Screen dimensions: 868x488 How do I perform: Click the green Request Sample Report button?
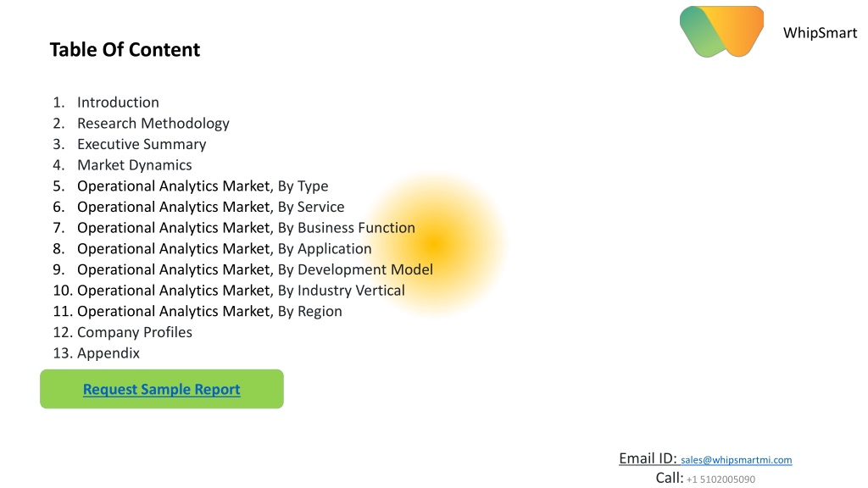click(x=162, y=389)
